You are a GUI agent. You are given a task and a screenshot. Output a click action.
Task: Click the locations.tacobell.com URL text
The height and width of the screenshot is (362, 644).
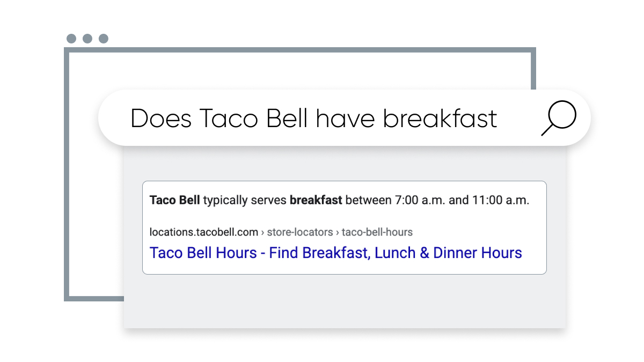pyautogui.click(x=204, y=232)
